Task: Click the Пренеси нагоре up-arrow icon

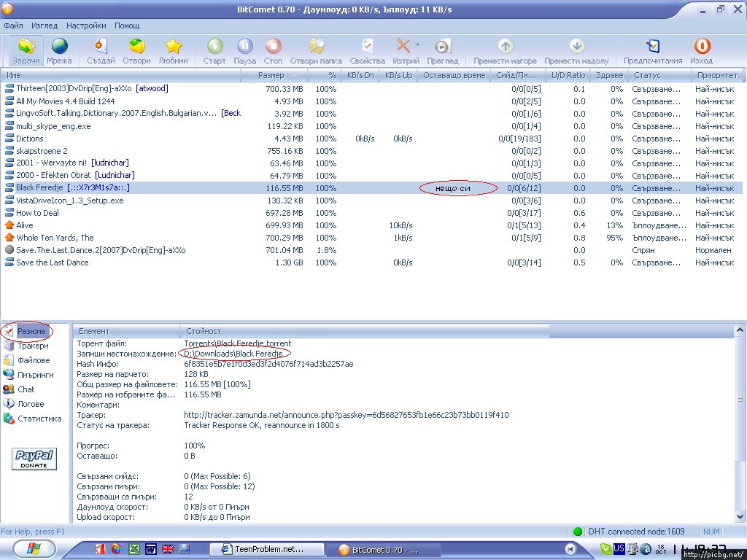Action: coord(505,46)
